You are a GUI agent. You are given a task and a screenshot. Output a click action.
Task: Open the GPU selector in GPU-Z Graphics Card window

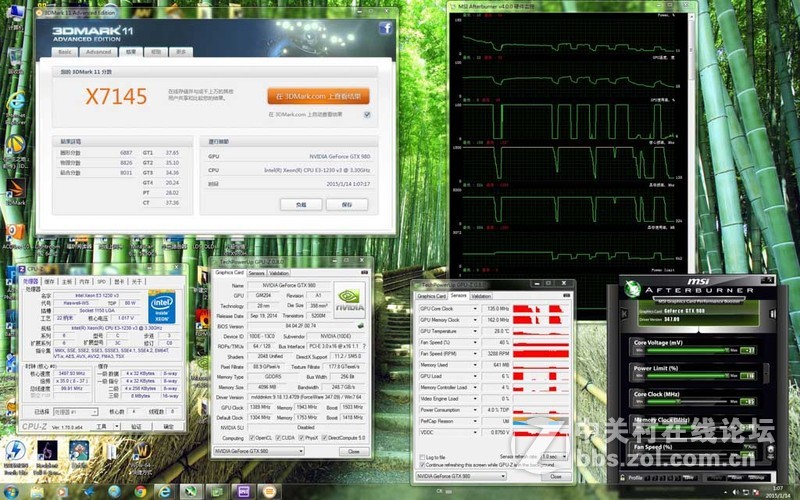(x=259, y=451)
